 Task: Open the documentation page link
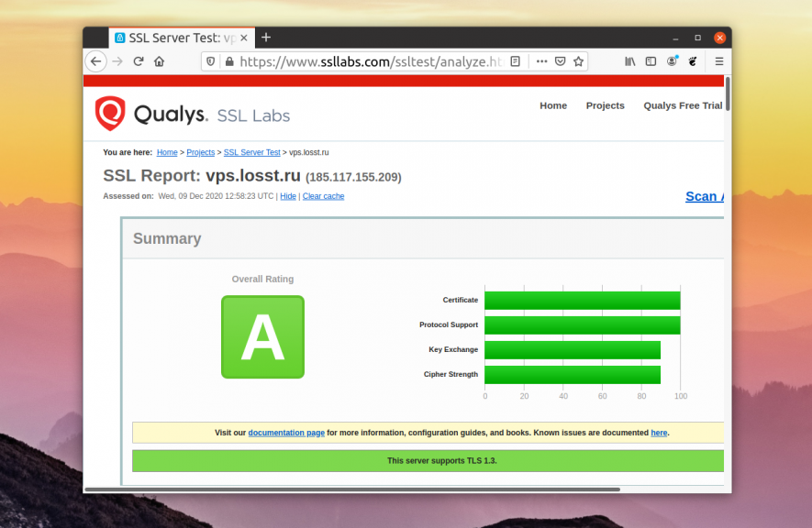(286, 433)
